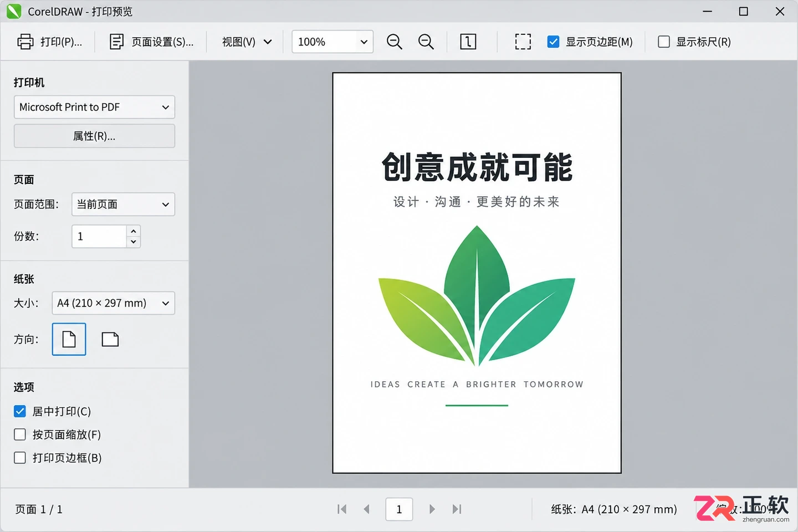Click the CorelDRAW logo in the title bar
Screen dimensions: 798x532
coord(14,12)
